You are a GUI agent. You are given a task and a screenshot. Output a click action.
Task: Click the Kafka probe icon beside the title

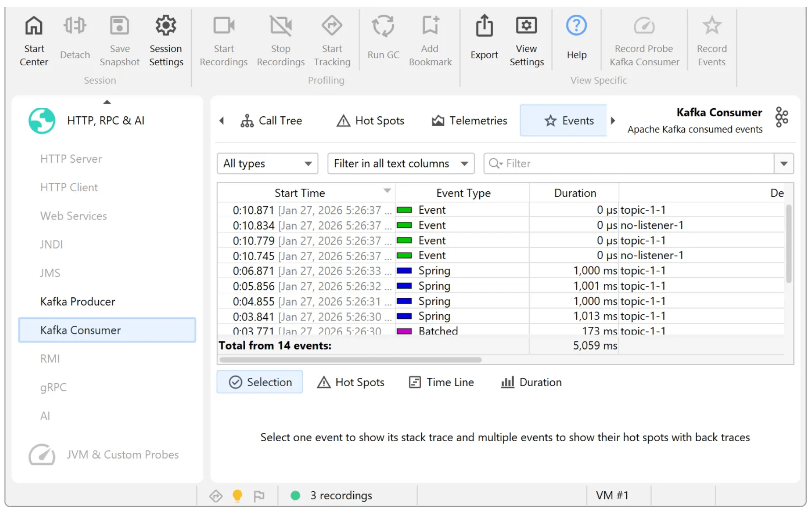tap(782, 117)
